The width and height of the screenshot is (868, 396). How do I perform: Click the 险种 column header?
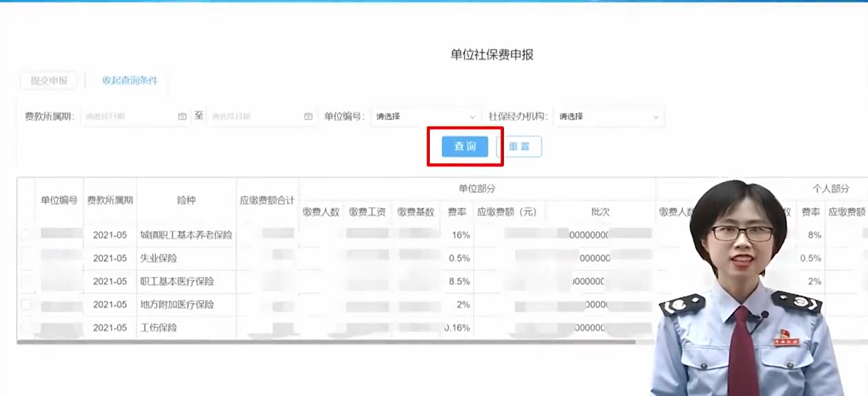[x=186, y=200]
